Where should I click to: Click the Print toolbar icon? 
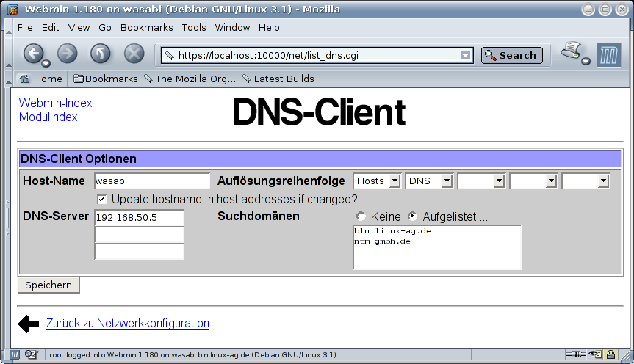coord(571,51)
